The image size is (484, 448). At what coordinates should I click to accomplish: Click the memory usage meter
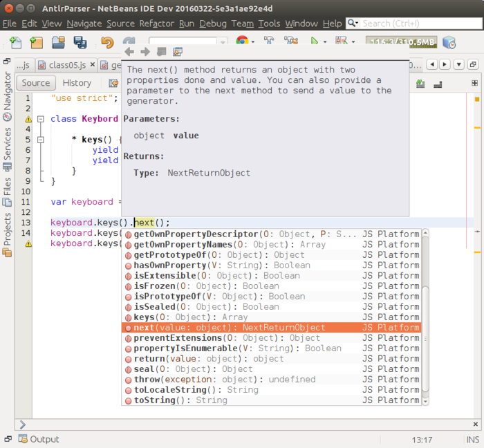402,43
